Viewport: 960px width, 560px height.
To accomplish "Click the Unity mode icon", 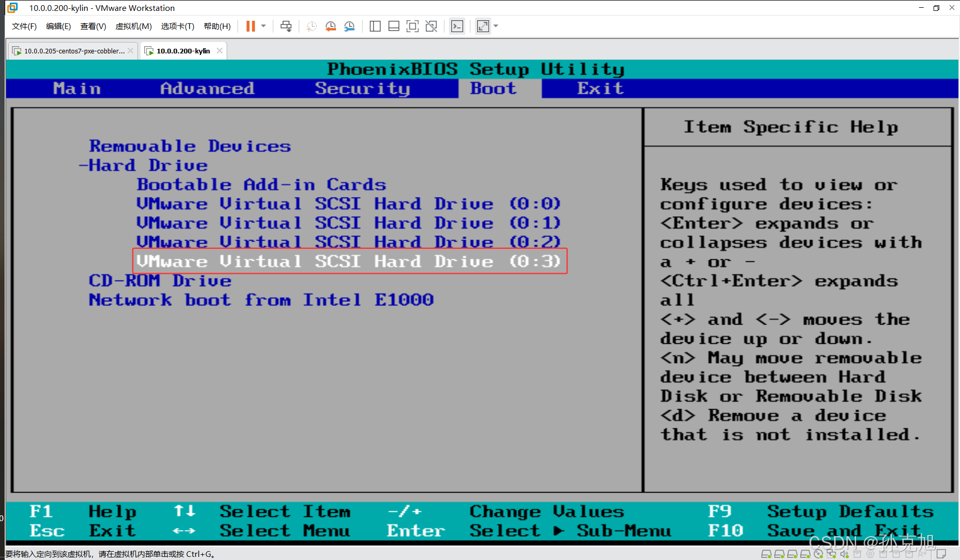I will (431, 26).
